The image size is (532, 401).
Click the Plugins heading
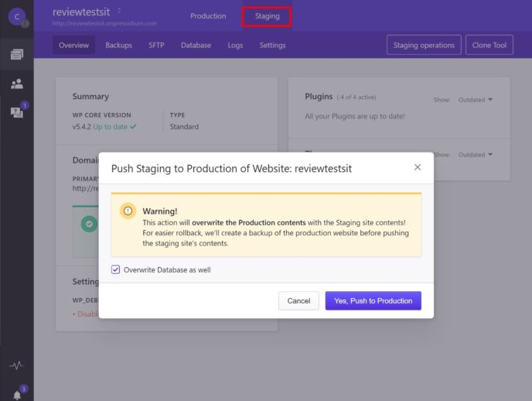[319, 97]
